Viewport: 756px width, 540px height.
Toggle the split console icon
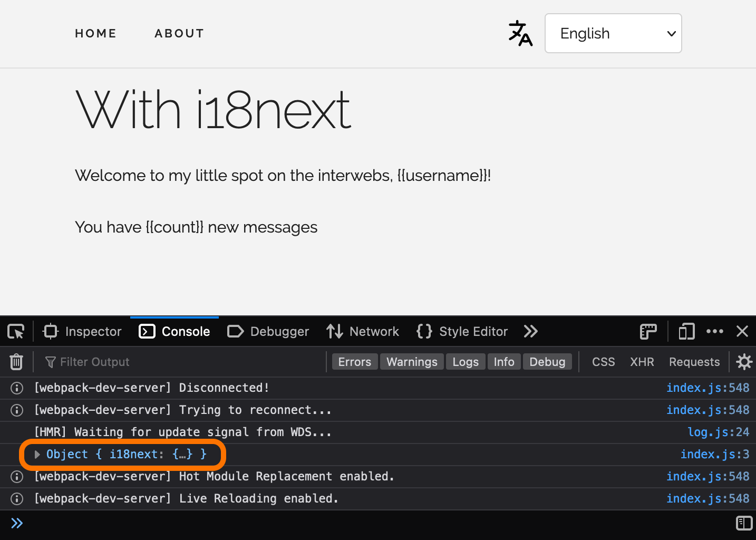pos(744,523)
